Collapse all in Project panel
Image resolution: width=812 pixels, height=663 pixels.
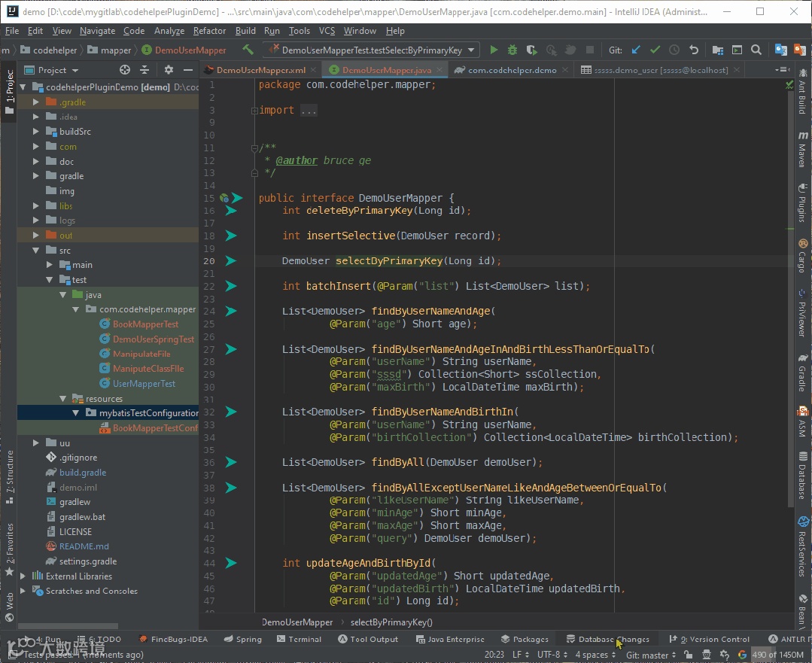(146, 70)
